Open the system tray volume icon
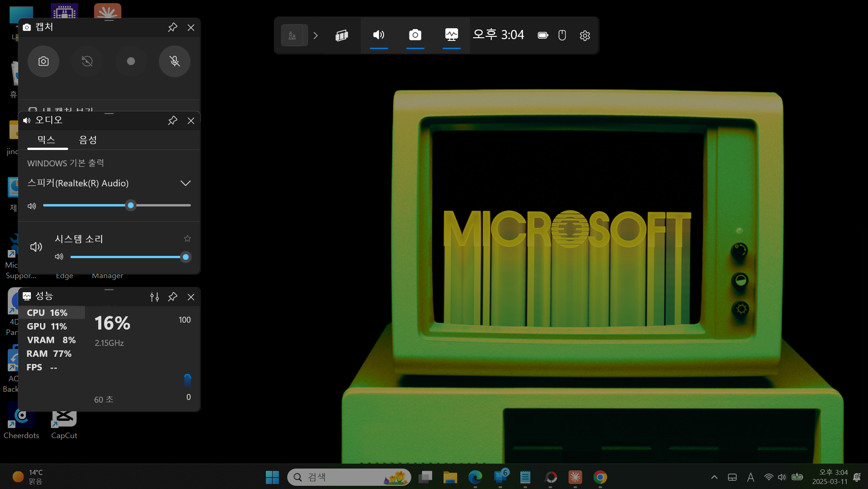868x489 pixels. pos(782,477)
